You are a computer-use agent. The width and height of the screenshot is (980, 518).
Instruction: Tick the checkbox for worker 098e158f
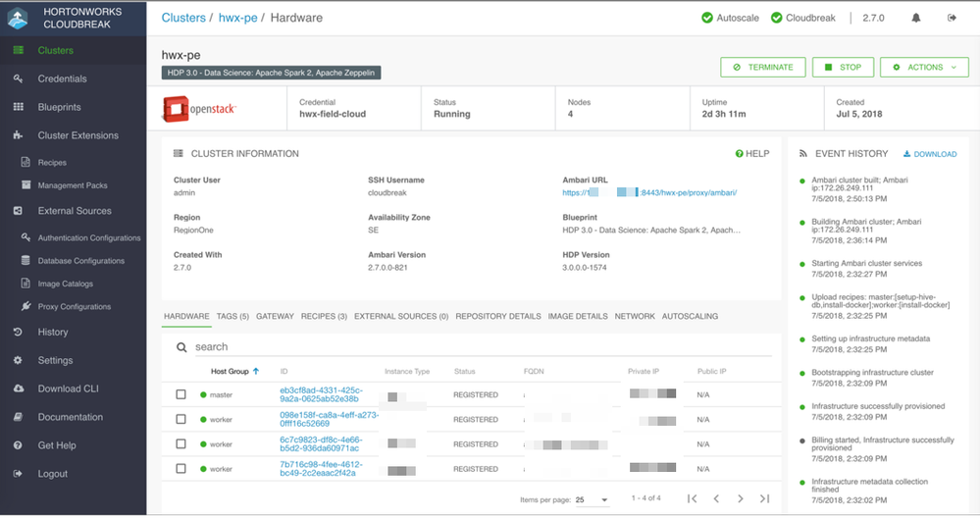tap(181, 420)
